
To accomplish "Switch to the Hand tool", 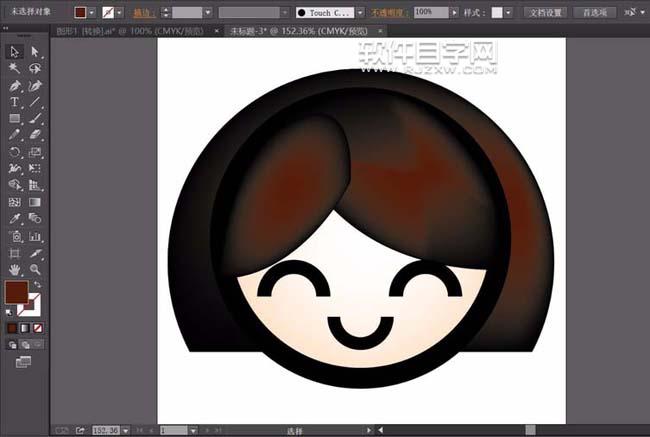I will pos(15,269).
